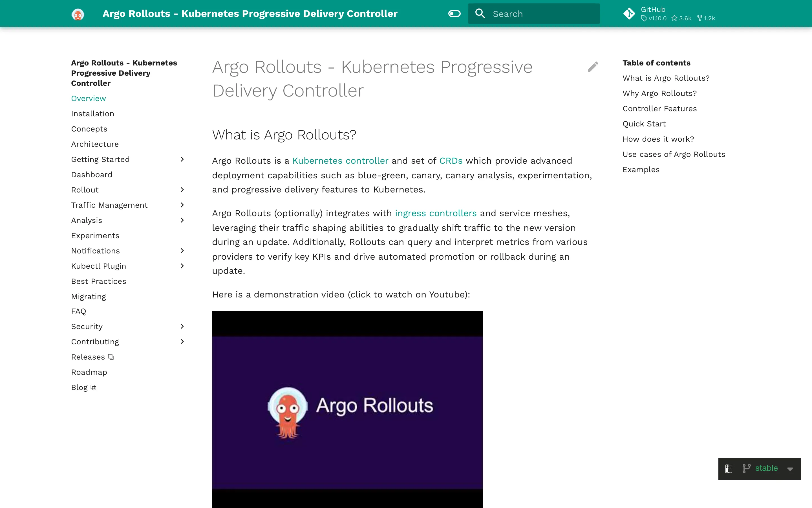The image size is (812, 508).
Task: Click the 1.2k forks indicator
Action: (706, 18)
